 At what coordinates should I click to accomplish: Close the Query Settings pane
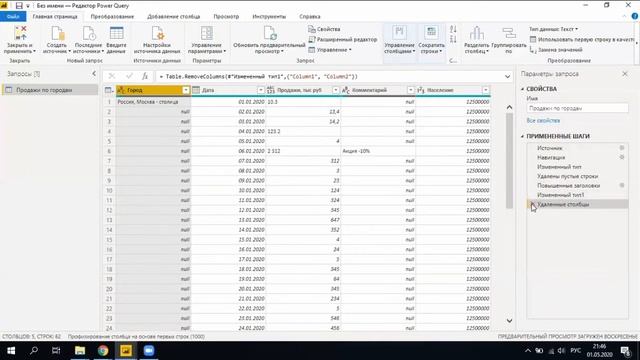pos(625,74)
